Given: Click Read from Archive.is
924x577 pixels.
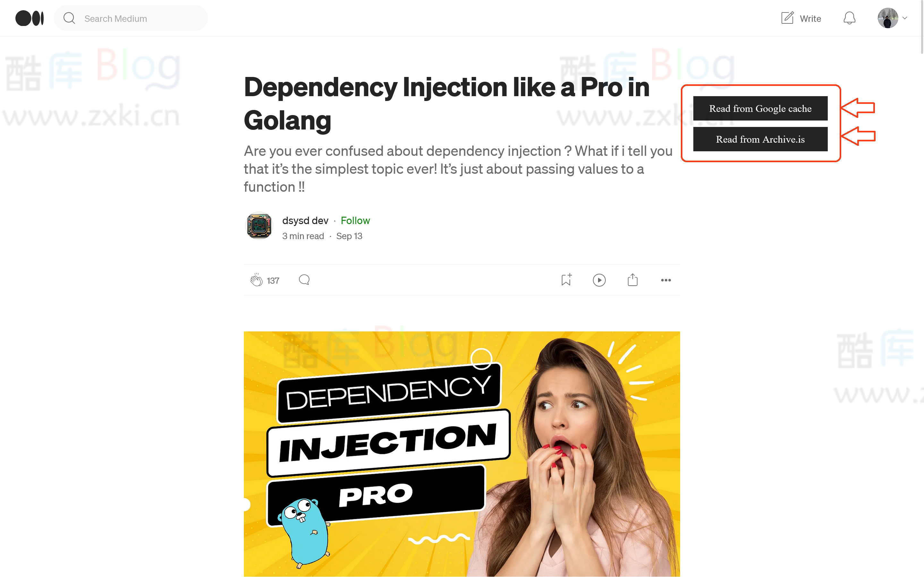Looking at the screenshot, I should click(760, 139).
